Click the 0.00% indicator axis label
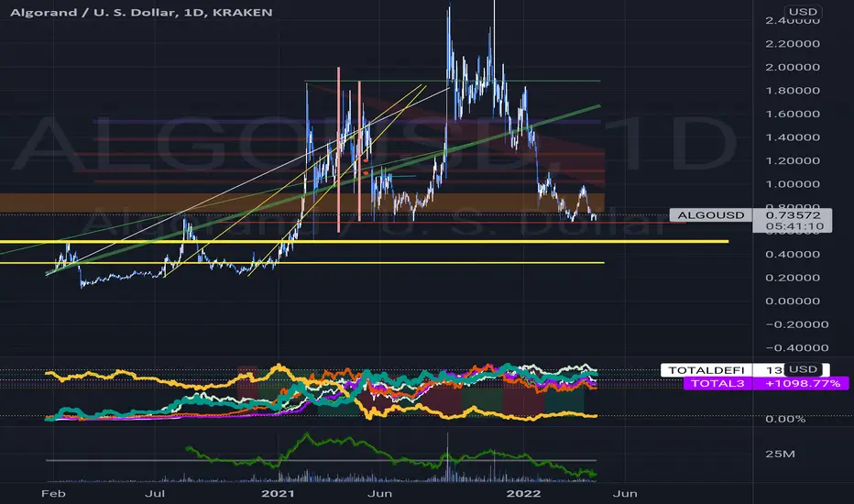854x504 pixels. pyautogui.click(x=785, y=419)
